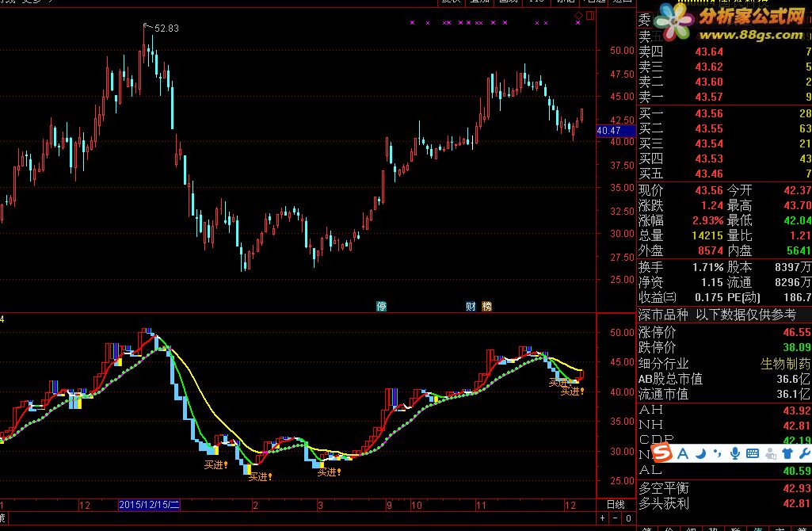Click the 总量 value 14215
Image resolution: width=812 pixels, height=531 pixels.
(x=707, y=235)
